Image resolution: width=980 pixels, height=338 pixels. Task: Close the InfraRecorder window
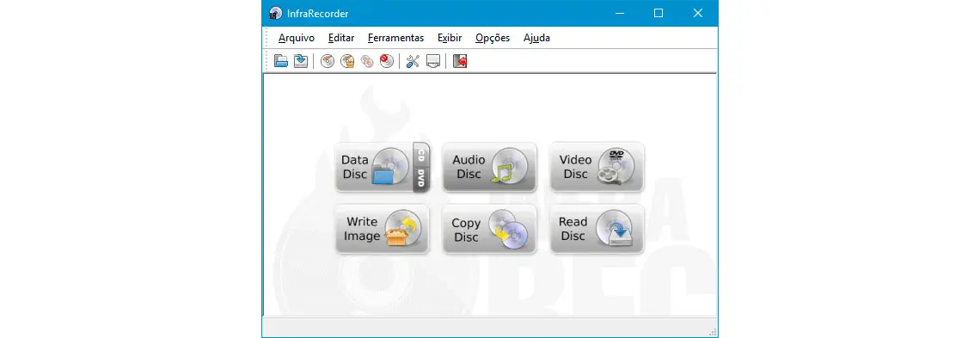[x=698, y=13]
